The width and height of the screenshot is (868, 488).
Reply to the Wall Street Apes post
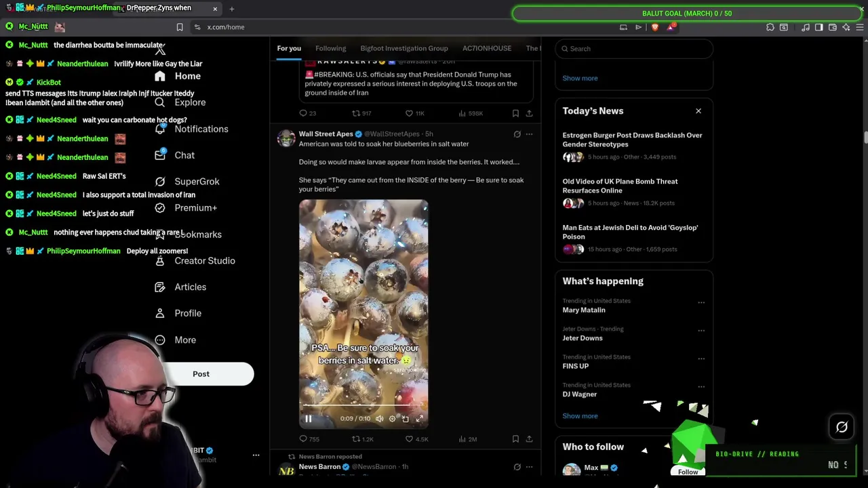309,439
